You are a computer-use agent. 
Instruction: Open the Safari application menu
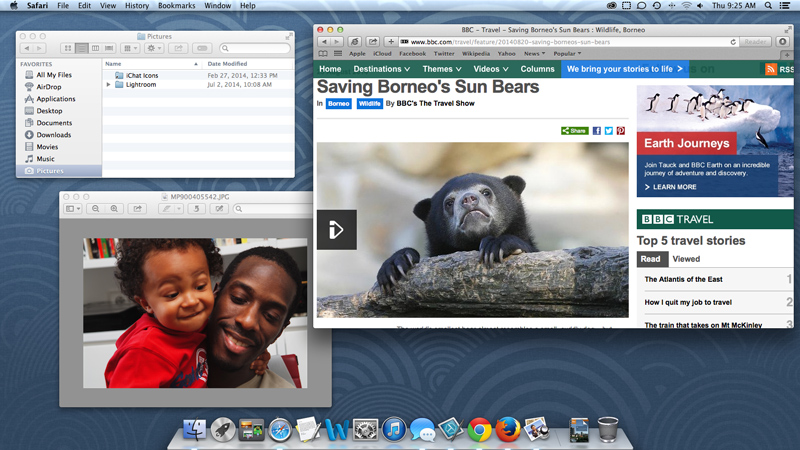click(37, 6)
